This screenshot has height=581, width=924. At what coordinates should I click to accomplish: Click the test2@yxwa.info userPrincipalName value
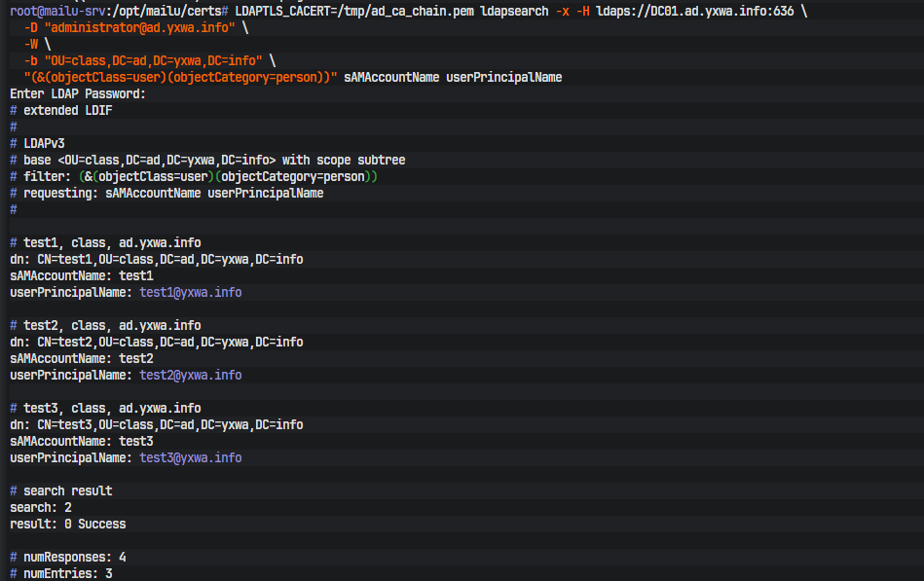pyautogui.click(x=191, y=375)
